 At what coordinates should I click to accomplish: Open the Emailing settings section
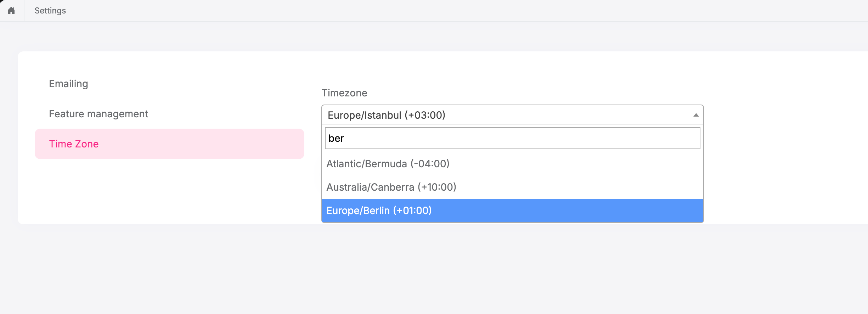68,84
